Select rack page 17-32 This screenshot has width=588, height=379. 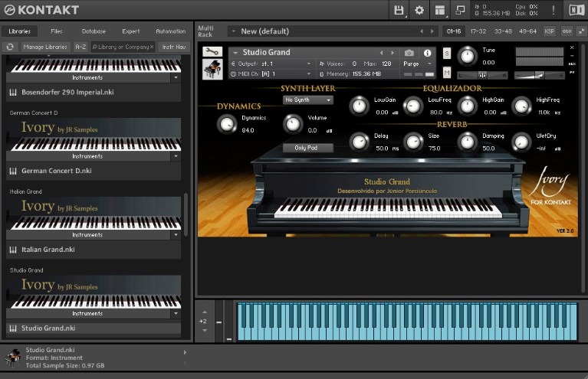[478, 31]
